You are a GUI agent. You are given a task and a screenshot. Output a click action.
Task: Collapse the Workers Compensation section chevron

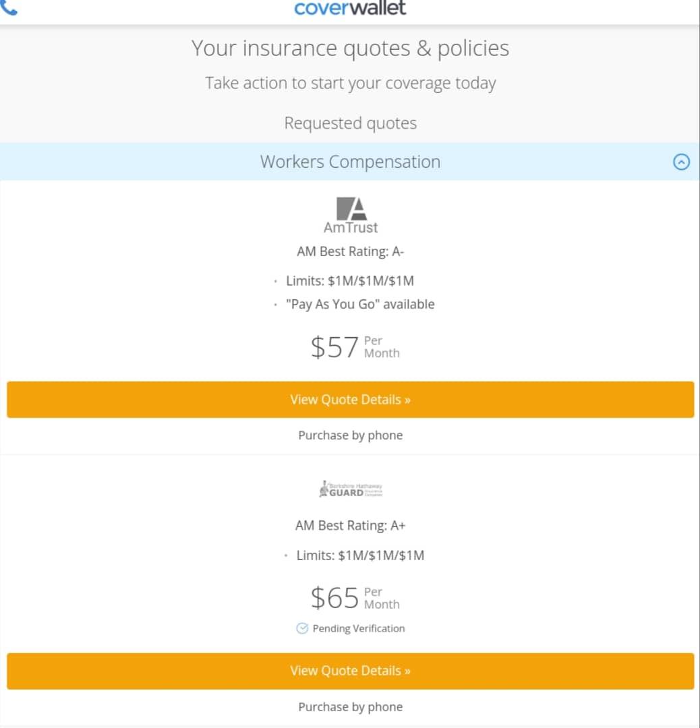click(x=682, y=162)
